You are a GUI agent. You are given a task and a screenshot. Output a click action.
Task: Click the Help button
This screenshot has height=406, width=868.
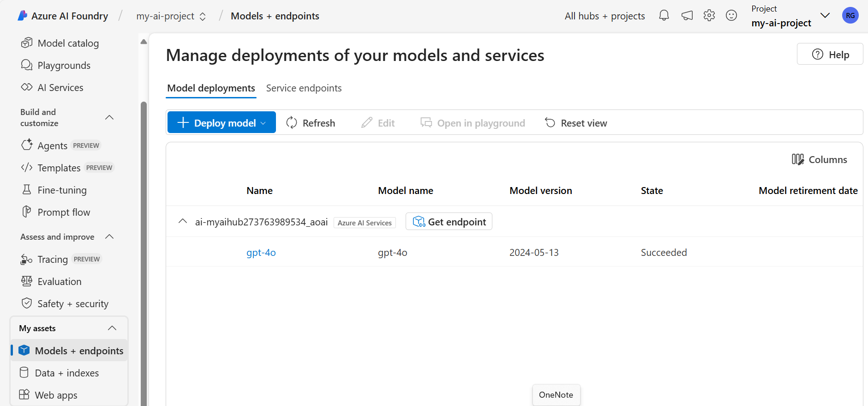(830, 54)
